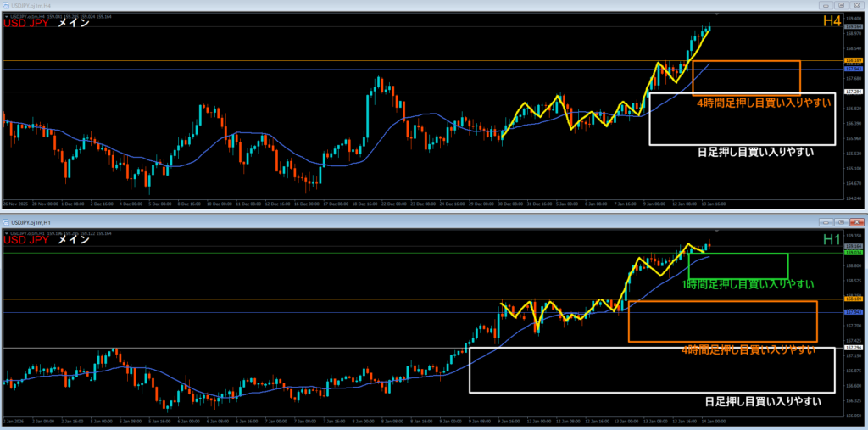
Task: Click the chart icon in the H1 window title bar
Action: point(6,222)
